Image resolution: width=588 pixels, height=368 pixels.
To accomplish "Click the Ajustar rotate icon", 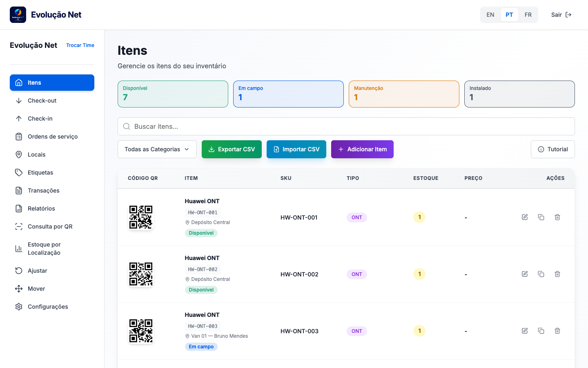I will pos(19,271).
